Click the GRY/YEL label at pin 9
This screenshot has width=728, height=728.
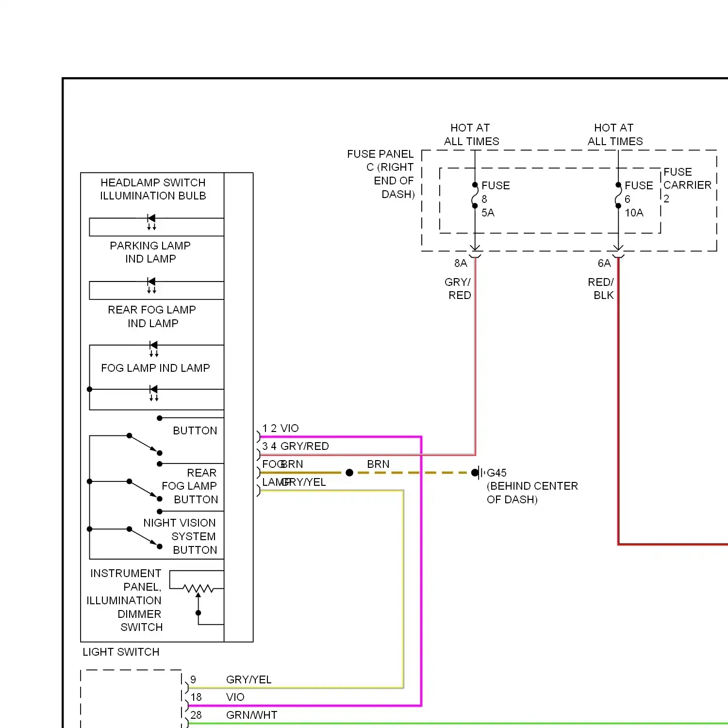pyautogui.click(x=248, y=679)
